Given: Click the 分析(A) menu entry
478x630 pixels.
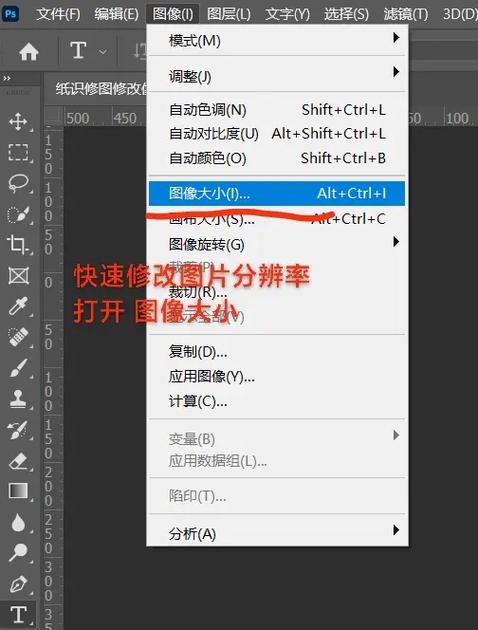Looking at the screenshot, I should [277, 534].
